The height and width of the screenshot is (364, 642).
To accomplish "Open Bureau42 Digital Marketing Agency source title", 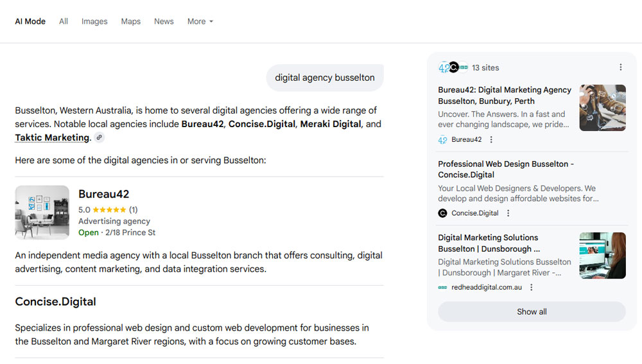I will (504, 96).
